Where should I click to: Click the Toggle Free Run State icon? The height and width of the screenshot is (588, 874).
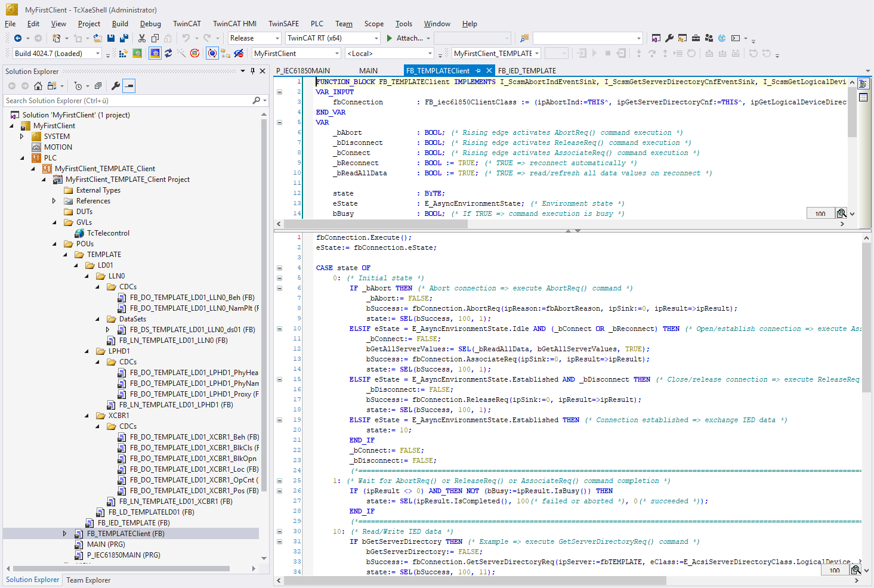point(194,53)
